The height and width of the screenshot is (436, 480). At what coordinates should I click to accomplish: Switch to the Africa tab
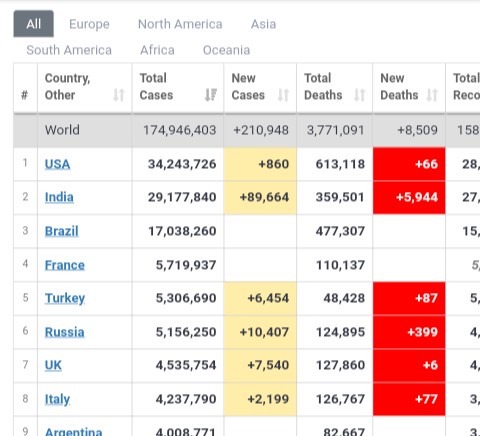[157, 50]
